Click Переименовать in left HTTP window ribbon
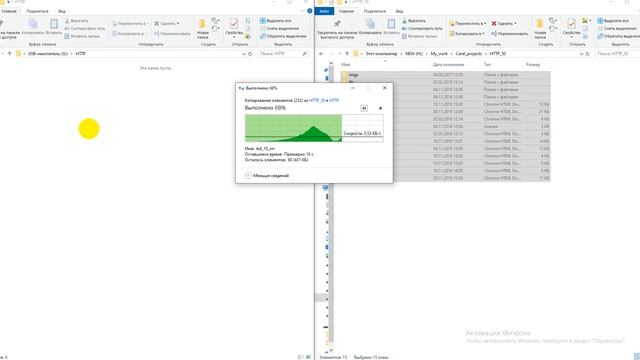Image resolution: width=640 pixels, height=360 pixels. [172, 33]
